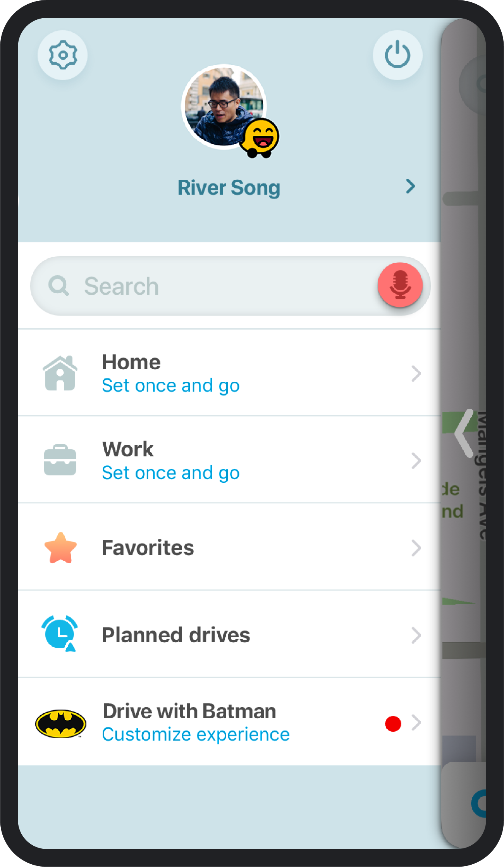Image resolution: width=504 pixels, height=867 pixels.
Task: Tap the power (shut down) icon
Action: tap(397, 55)
